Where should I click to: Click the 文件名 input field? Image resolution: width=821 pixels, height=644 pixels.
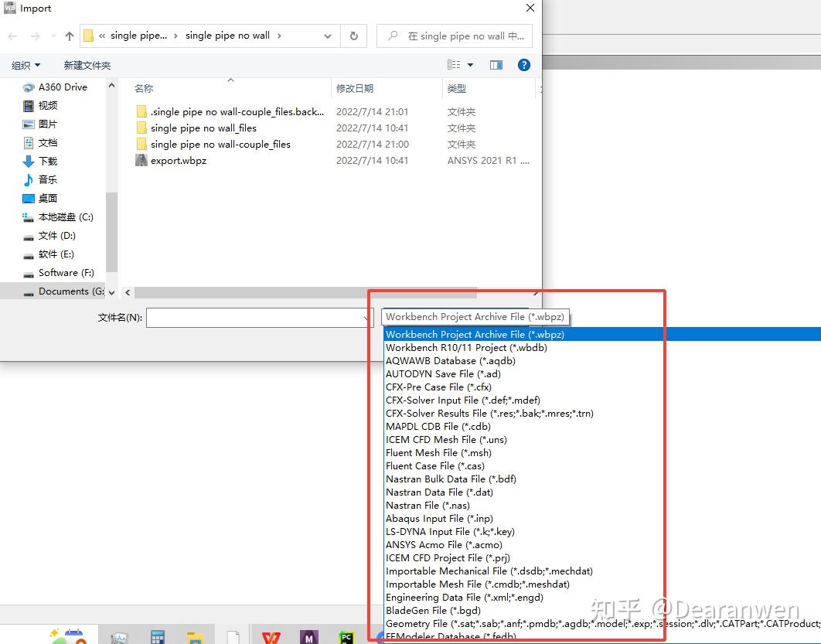(x=260, y=317)
